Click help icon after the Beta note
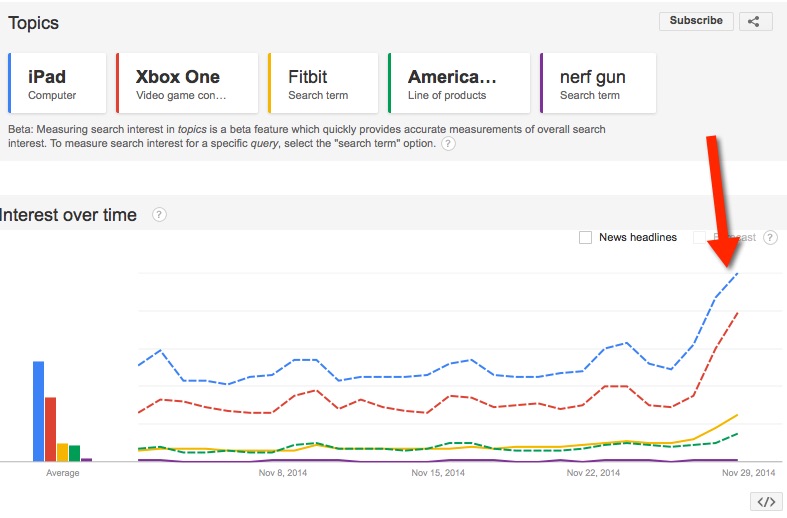The height and width of the screenshot is (518, 787). point(448,144)
